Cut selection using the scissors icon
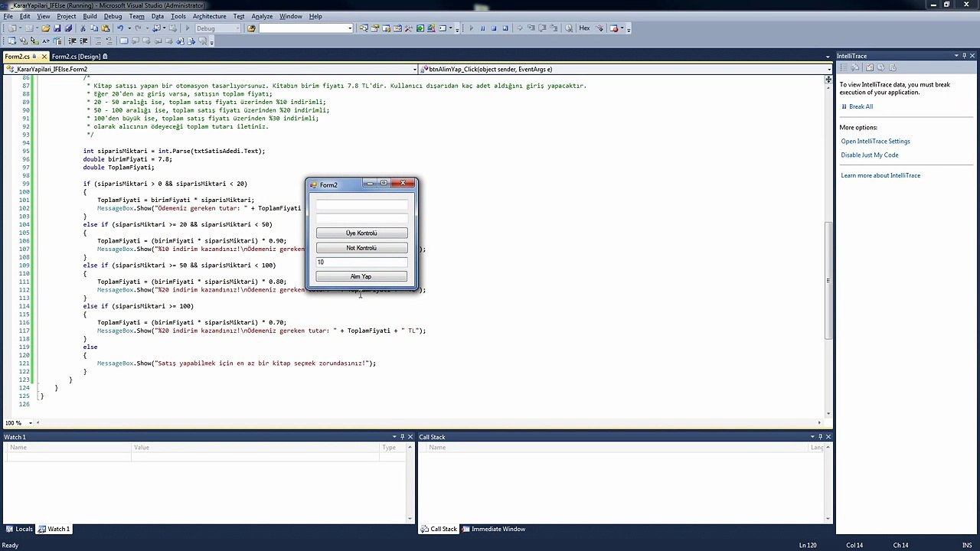980x551 pixels. click(x=81, y=28)
